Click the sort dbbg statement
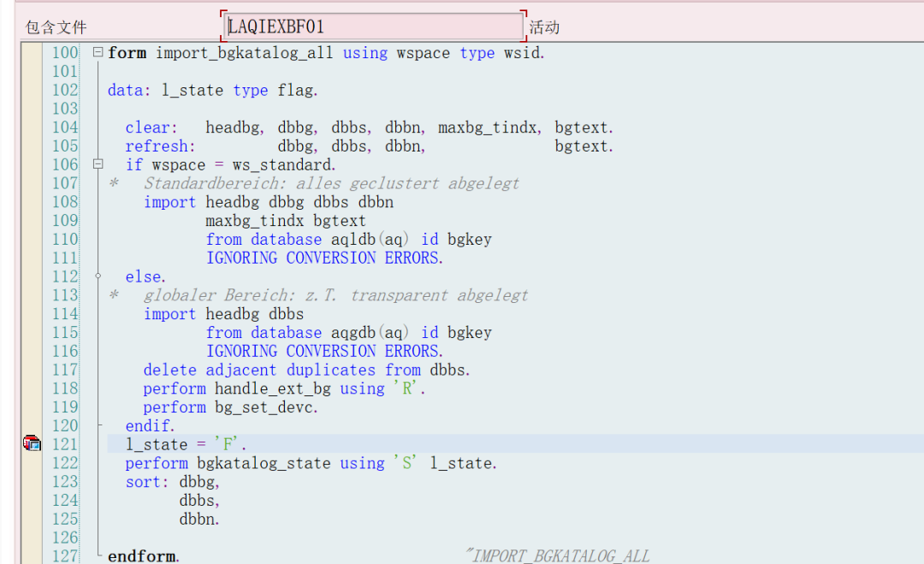The height and width of the screenshot is (564, 924). coord(172,482)
